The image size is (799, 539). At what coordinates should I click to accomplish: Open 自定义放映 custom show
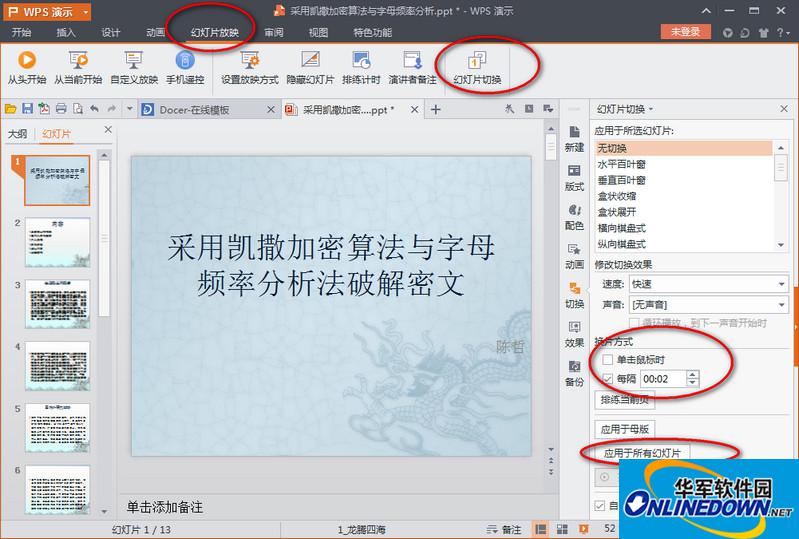[x=134, y=67]
